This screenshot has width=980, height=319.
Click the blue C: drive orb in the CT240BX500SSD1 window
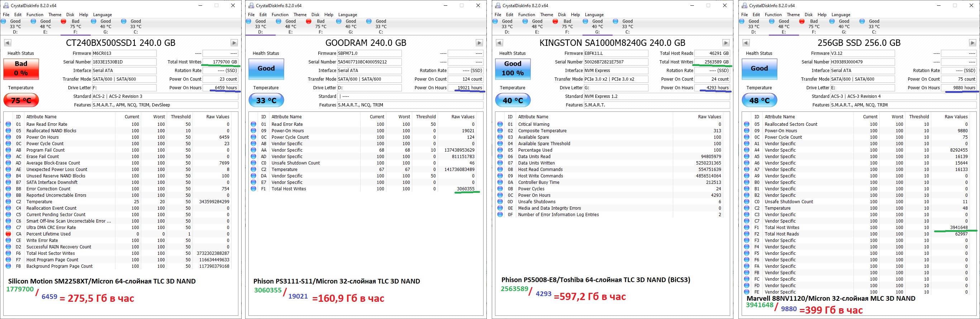pos(124,21)
